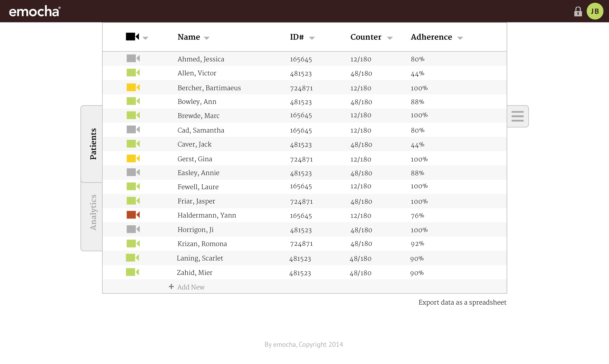Click video icon for Friar, Jasper

tap(133, 201)
